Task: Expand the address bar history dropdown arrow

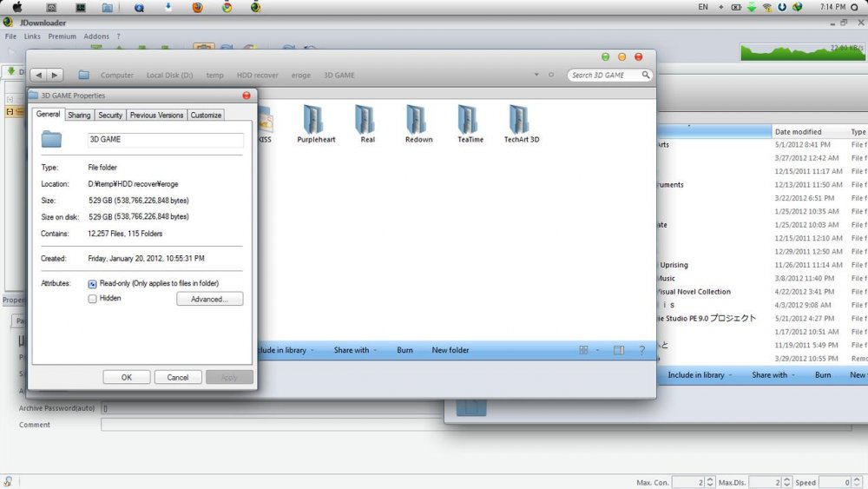Action: click(x=538, y=76)
